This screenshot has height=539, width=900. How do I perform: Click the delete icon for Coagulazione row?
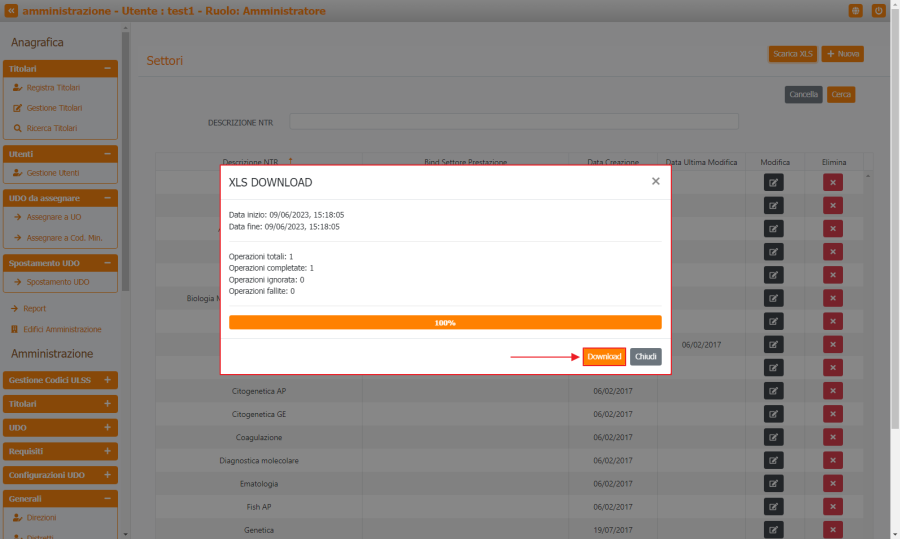[833, 437]
